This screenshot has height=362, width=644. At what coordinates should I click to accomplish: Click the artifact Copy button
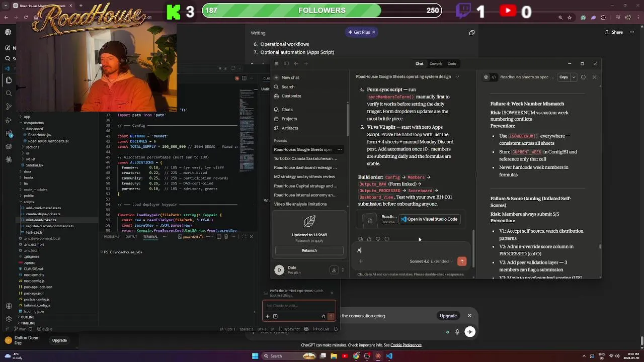[x=563, y=77]
